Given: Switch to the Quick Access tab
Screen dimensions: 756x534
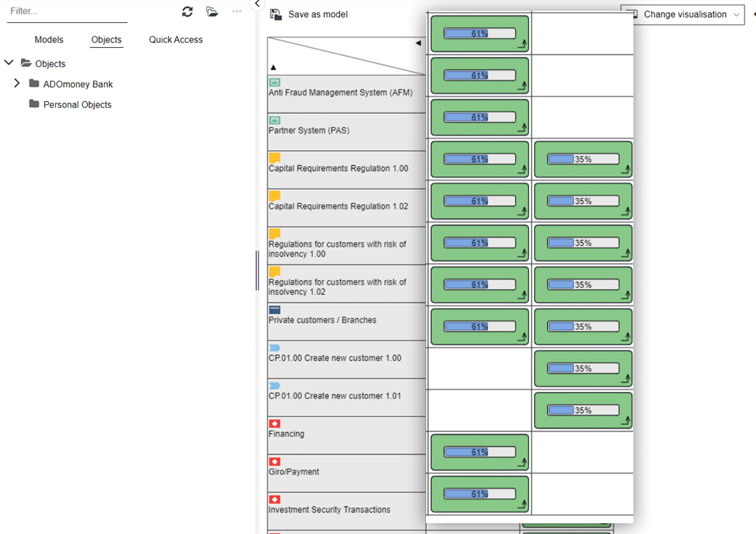Looking at the screenshot, I should pos(176,40).
